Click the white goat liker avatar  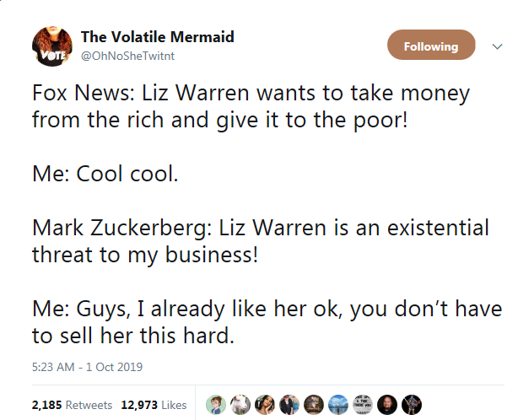click(241, 405)
